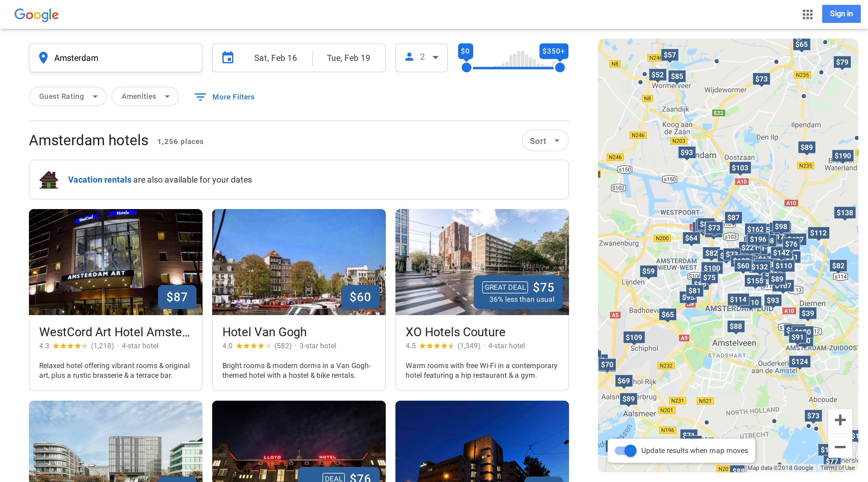Toggle Update results when map moves

(x=625, y=450)
